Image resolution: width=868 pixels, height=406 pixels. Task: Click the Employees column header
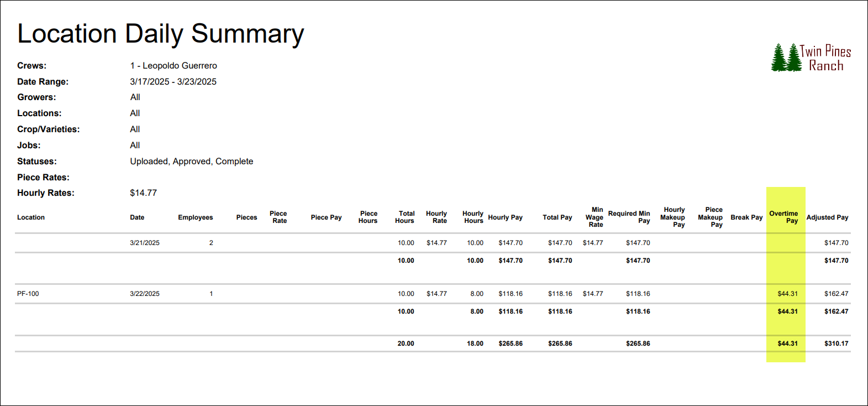pyautogui.click(x=195, y=217)
